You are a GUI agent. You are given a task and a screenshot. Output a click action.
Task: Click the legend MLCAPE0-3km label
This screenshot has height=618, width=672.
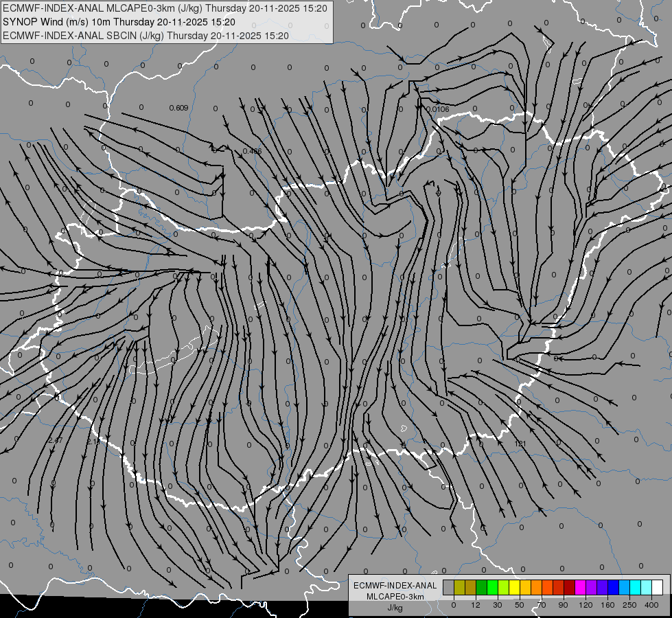(395, 597)
